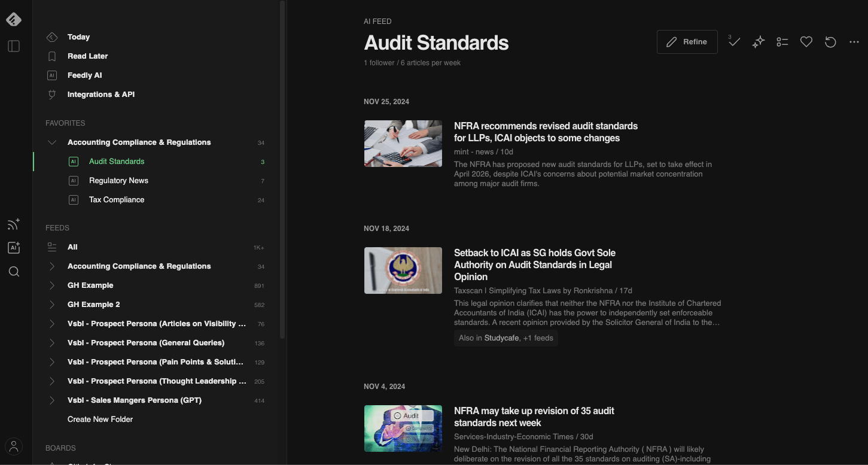This screenshot has height=465, width=868.
Task: Click the BOARDS section header
Action: (x=60, y=448)
